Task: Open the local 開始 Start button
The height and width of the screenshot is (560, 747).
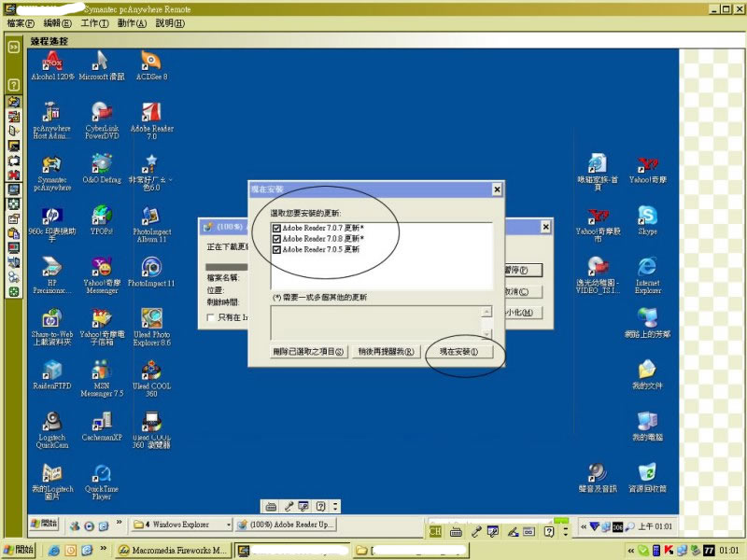Action: coord(19,550)
